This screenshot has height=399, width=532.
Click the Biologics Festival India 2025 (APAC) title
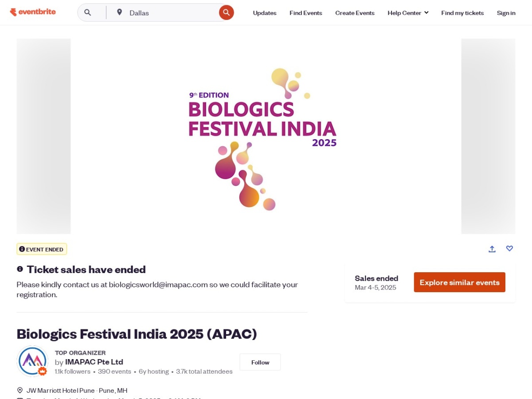(x=137, y=334)
